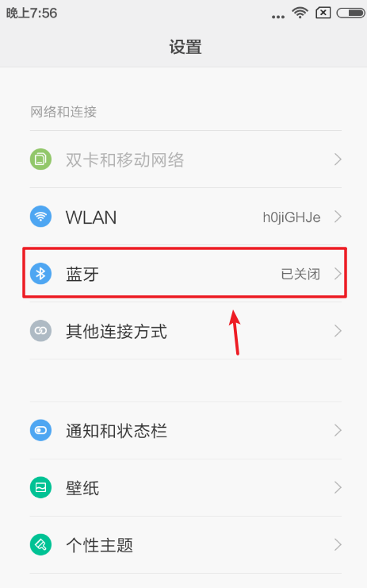Tap the green wallpaper icon

[40, 487]
